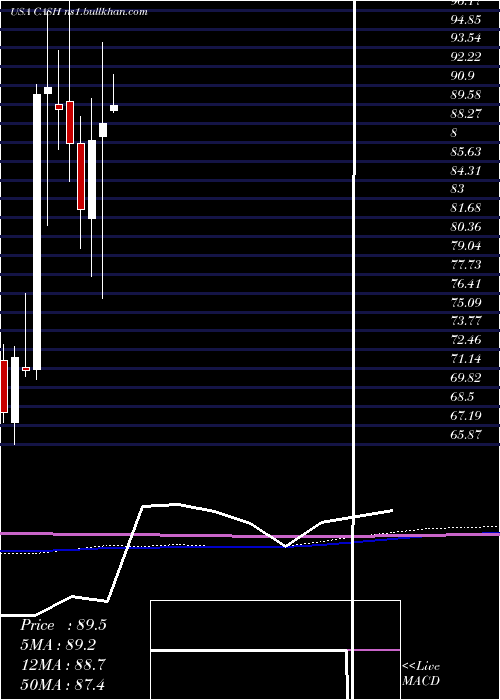The width and height of the screenshot is (500, 700).
Task: Click the 71.14 axis label
Action: click(466, 359)
